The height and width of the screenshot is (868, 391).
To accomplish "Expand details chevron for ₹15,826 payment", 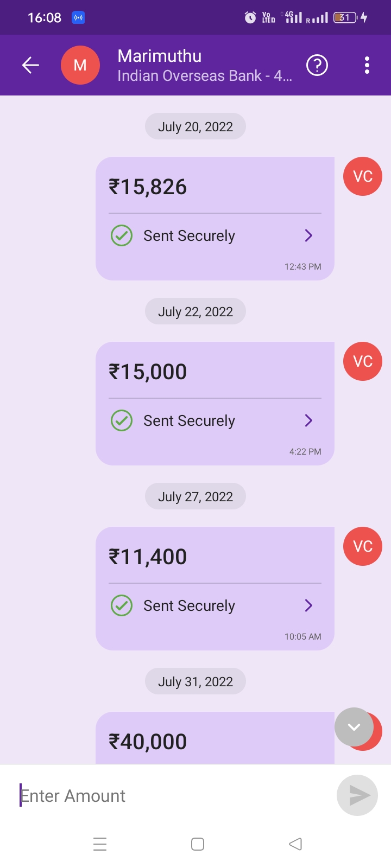I will (308, 235).
